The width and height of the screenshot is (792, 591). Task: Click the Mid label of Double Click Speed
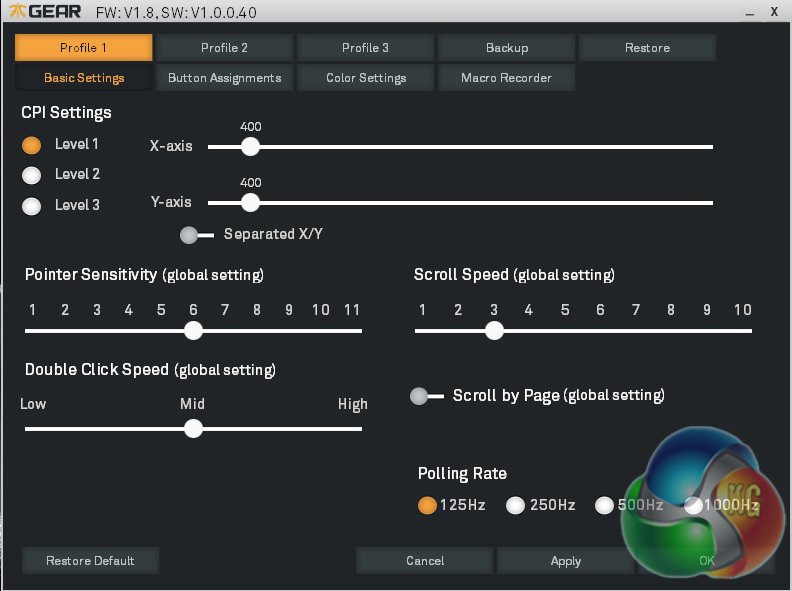192,404
